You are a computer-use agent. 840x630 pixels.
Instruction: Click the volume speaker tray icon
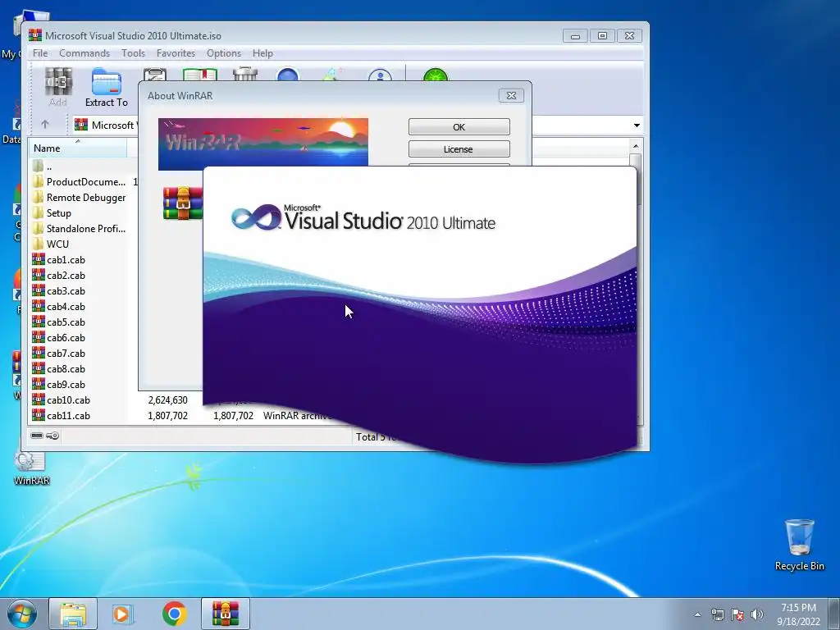[757, 614]
